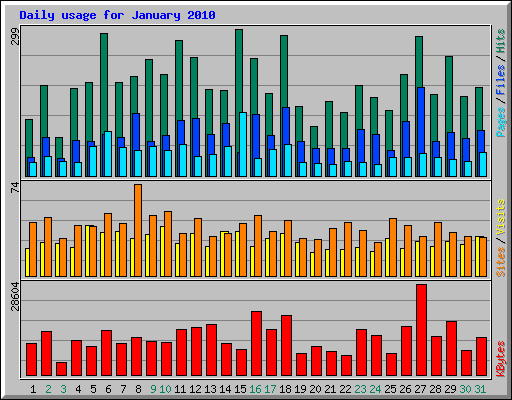Click the Visits legend label
The height and width of the screenshot is (400, 512).
pos(501,217)
